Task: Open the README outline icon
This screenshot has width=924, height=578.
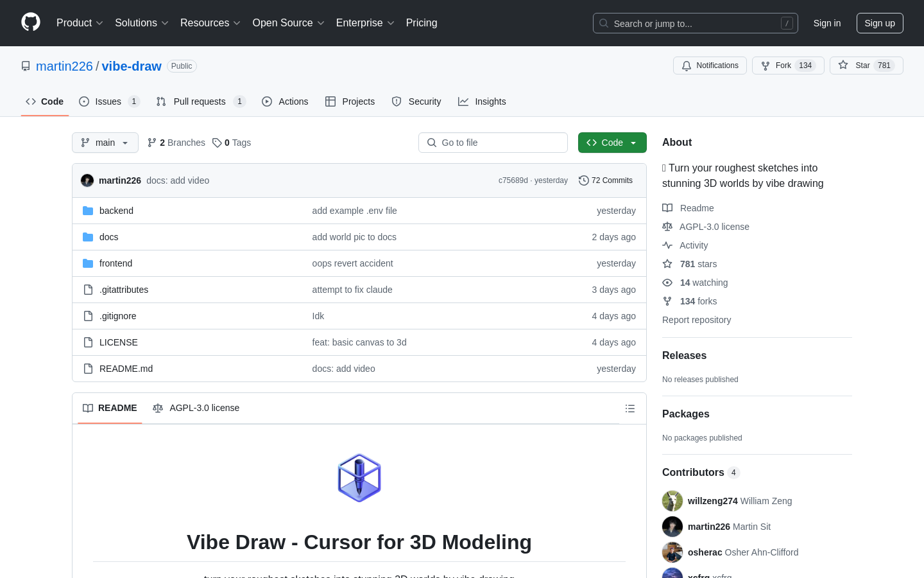Action: (x=630, y=408)
